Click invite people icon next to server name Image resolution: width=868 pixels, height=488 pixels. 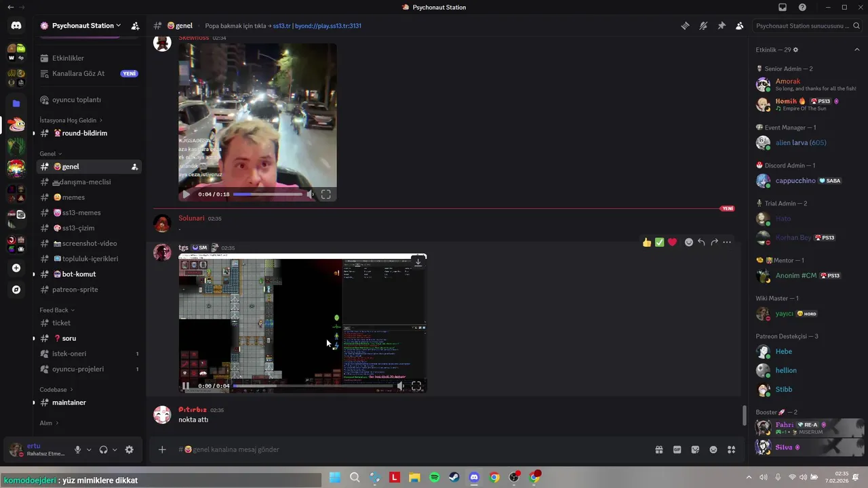coord(135,26)
